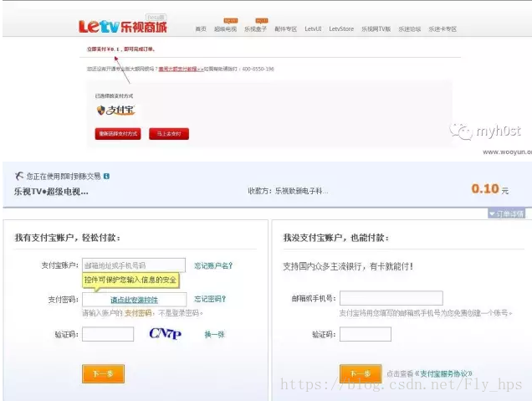
Task: Open the 乐迷卡专区 nav item
Action: pos(442,28)
